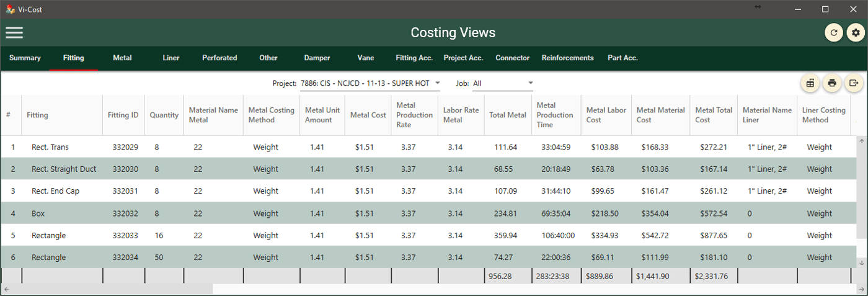Click the Vi-Cost app icon in title bar
This screenshot has width=868, height=296.
point(10,9)
